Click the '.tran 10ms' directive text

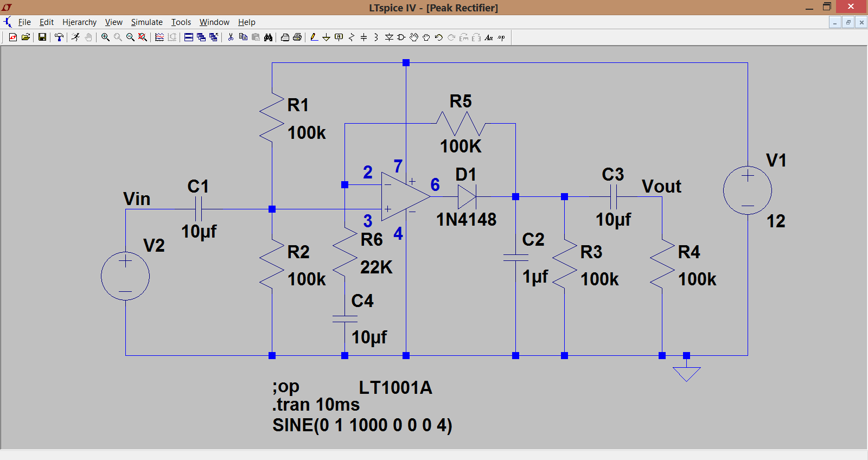click(x=316, y=405)
